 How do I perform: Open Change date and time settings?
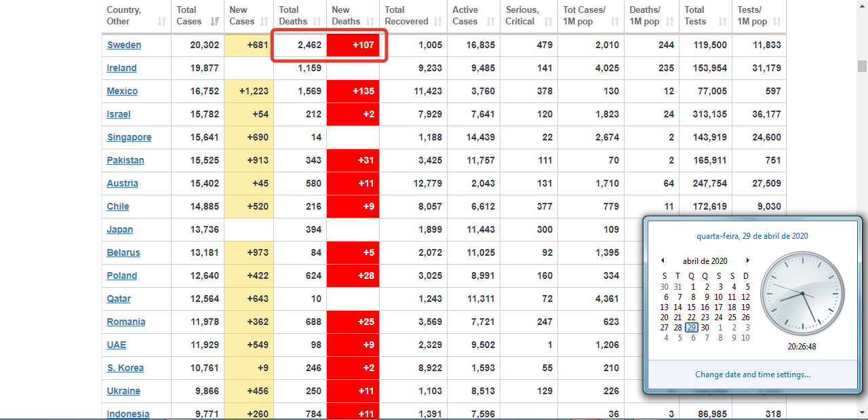click(752, 375)
